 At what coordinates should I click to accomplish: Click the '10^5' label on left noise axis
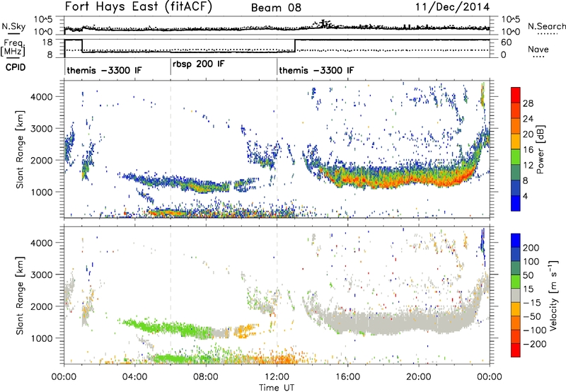pos(43,19)
